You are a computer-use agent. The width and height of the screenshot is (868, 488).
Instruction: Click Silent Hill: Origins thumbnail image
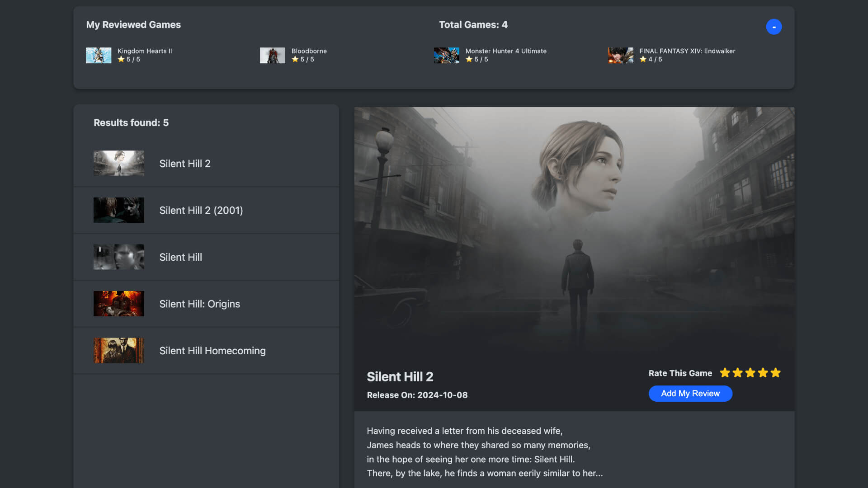[x=119, y=304]
